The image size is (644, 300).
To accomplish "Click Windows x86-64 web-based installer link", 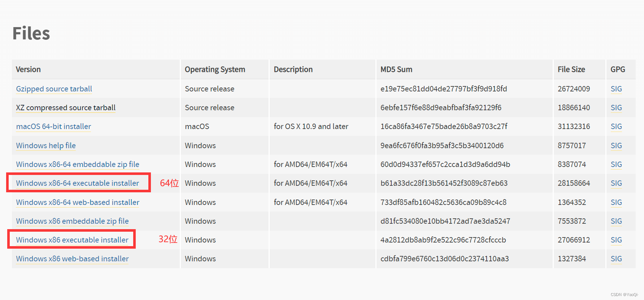I will [x=78, y=202].
